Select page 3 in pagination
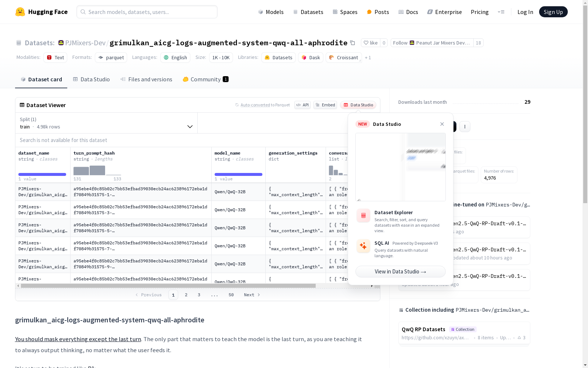 199,295
